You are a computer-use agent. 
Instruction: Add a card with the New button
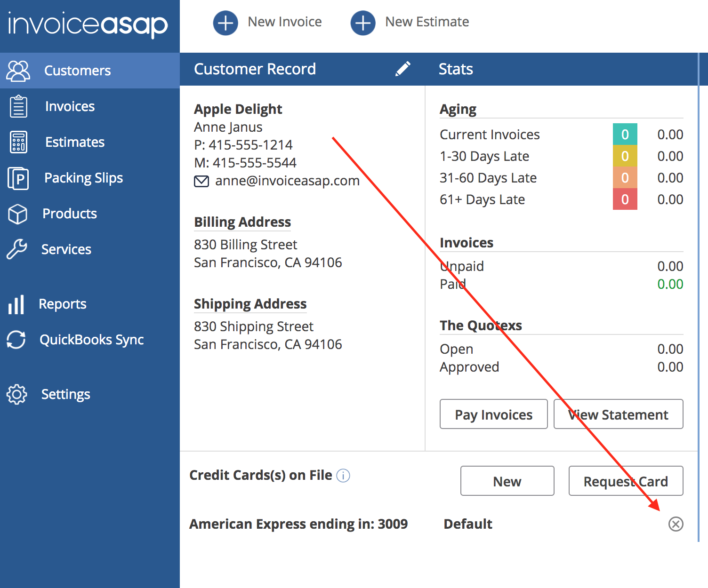click(507, 481)
